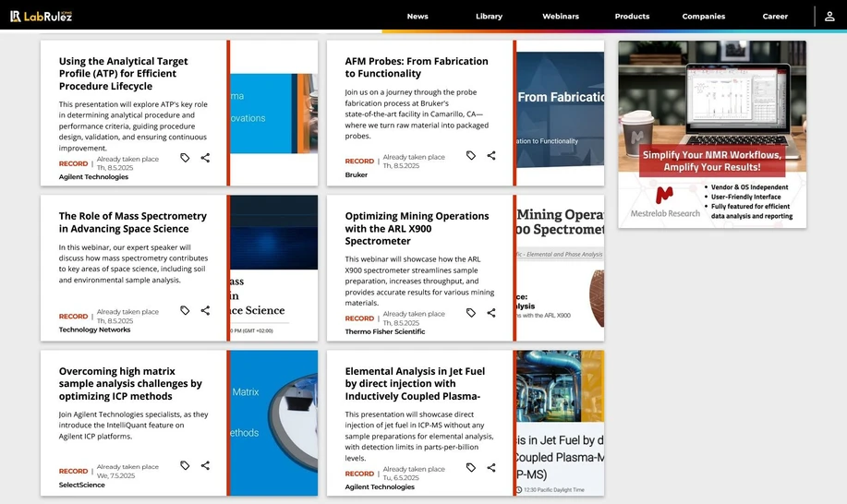Click the Technology Networks company name
The width and height of the screenshot is (847, 504).
click(x=94, y=330)
